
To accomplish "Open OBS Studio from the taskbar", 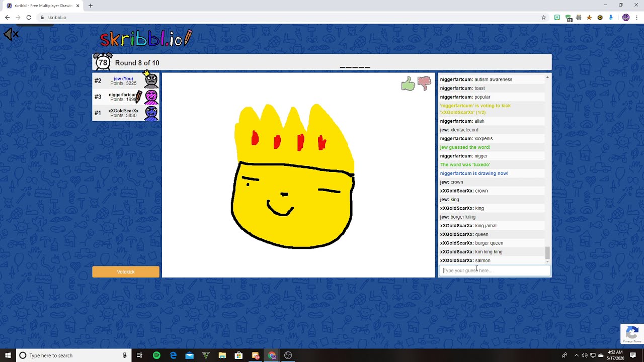I will click(288, 355).
